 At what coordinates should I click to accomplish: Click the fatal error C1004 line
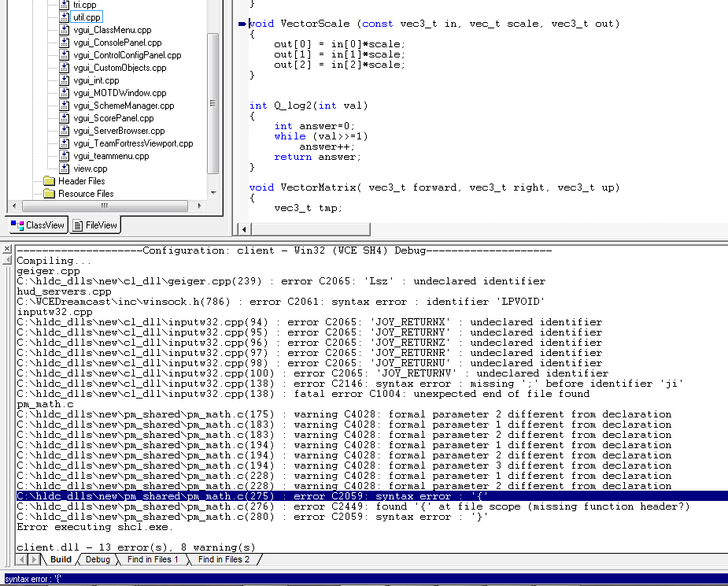(x=303, y=394)
